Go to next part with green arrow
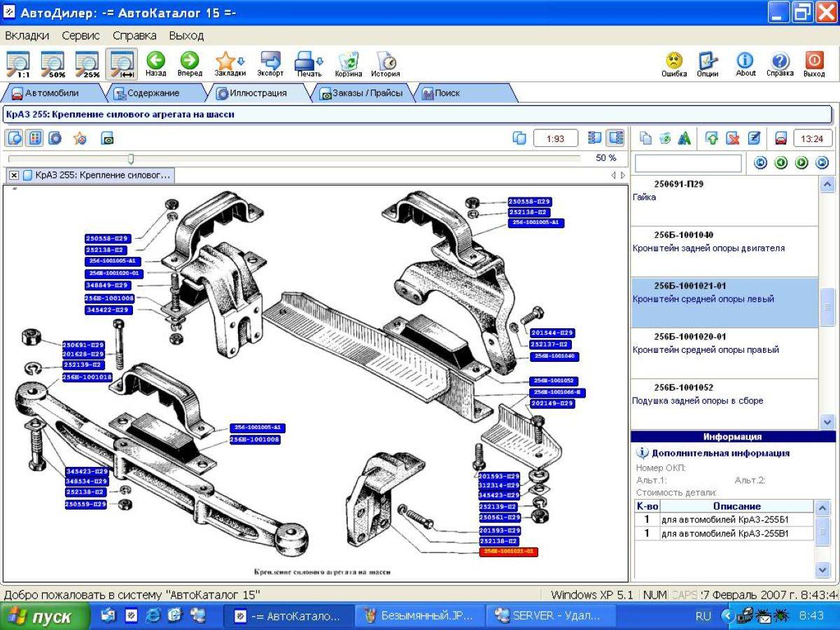Image resolution: width=840 pixels, height=630 pixels. (801, 163)
